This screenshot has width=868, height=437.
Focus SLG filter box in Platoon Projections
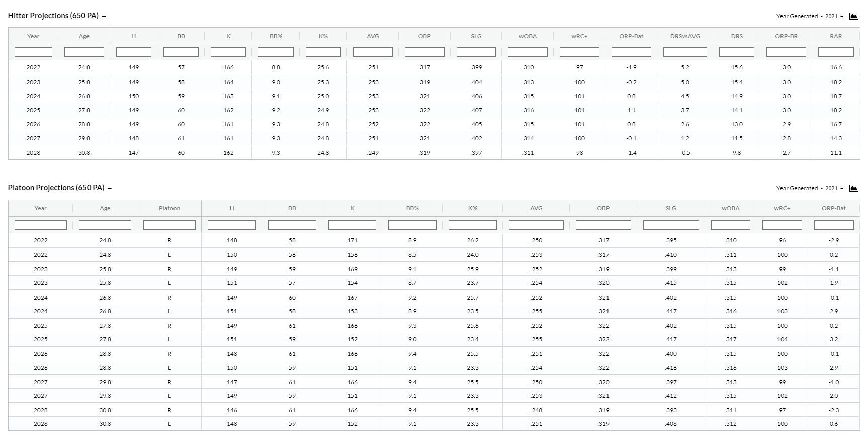[x=671, y=225]
